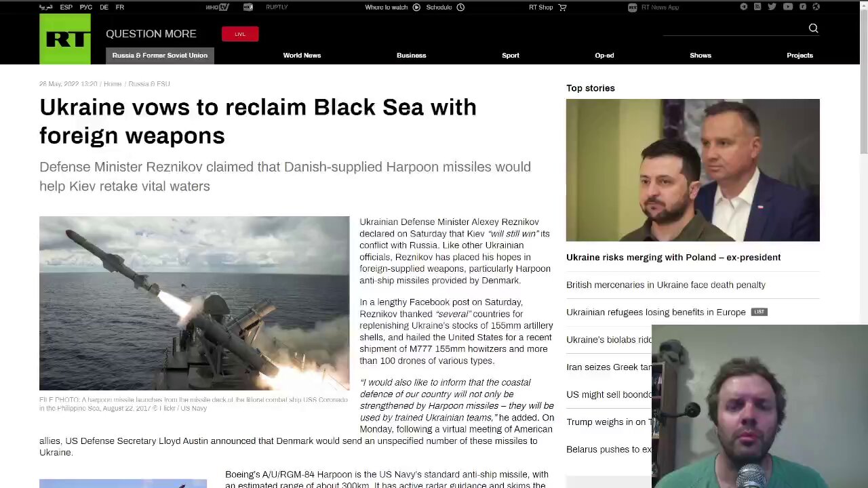Switch to DE language edition
The width and height of the screenshot is (868, 488).
[104, 7]
